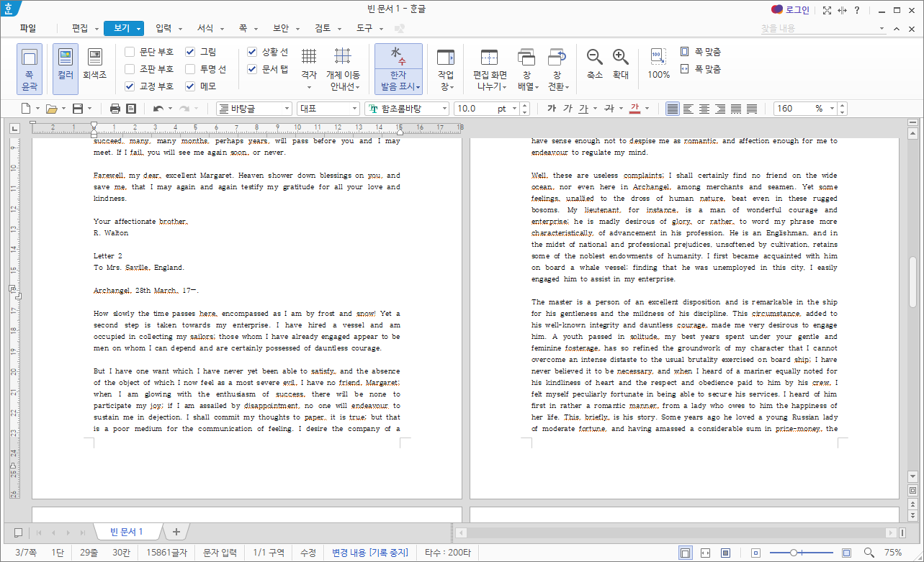This screenshot has width=924, height=562.
Task: Open 창 전환 window switcher
Action: coord(557,69)
